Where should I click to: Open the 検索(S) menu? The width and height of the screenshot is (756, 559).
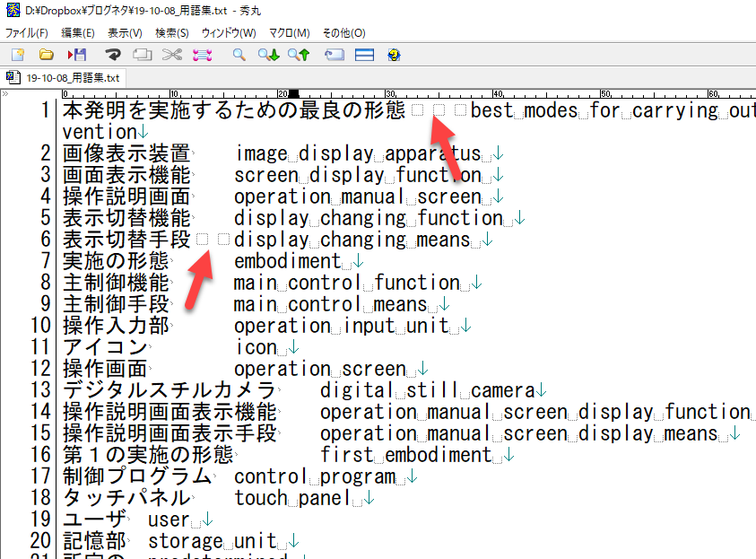click(x=172, y=33)
